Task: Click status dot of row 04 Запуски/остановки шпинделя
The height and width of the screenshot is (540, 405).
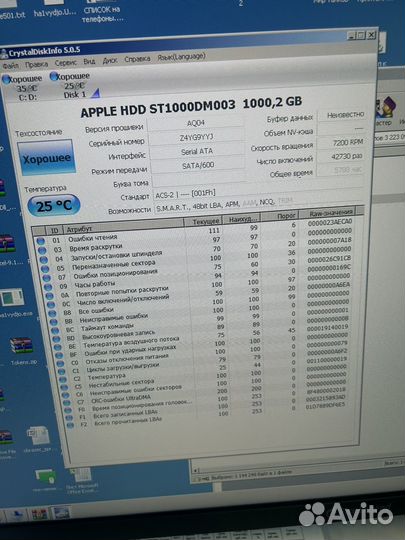Action: (x=44, y=260)
